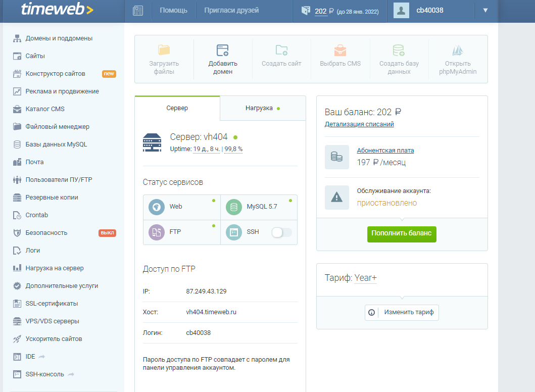Click Пополнить баланс button
The width and height of the screenshot is (535, 392).
point(402,234)
